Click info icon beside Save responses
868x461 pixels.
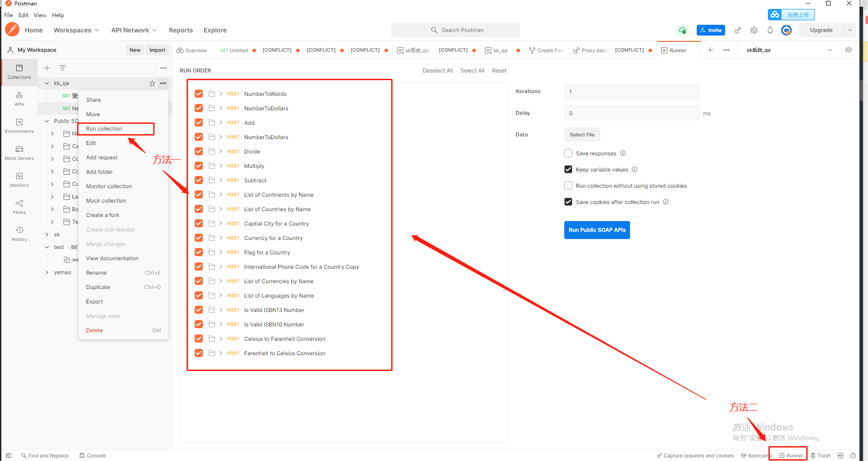coord(623,153)
